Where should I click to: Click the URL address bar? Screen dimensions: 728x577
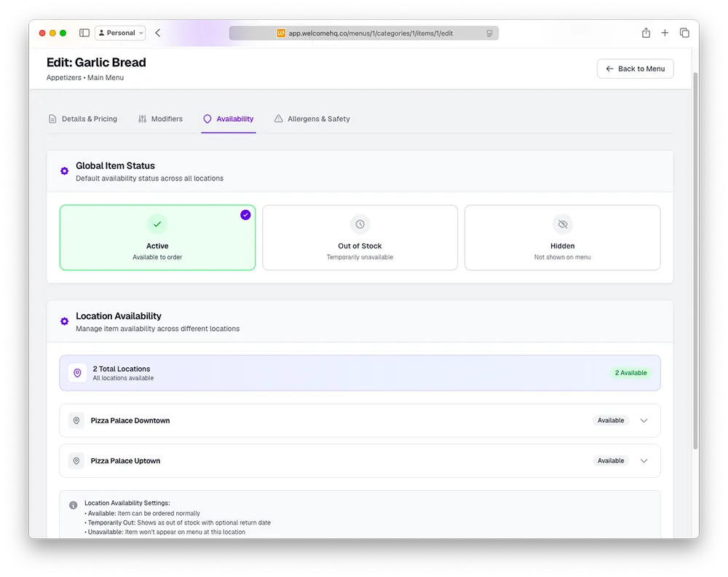[364, 33]
